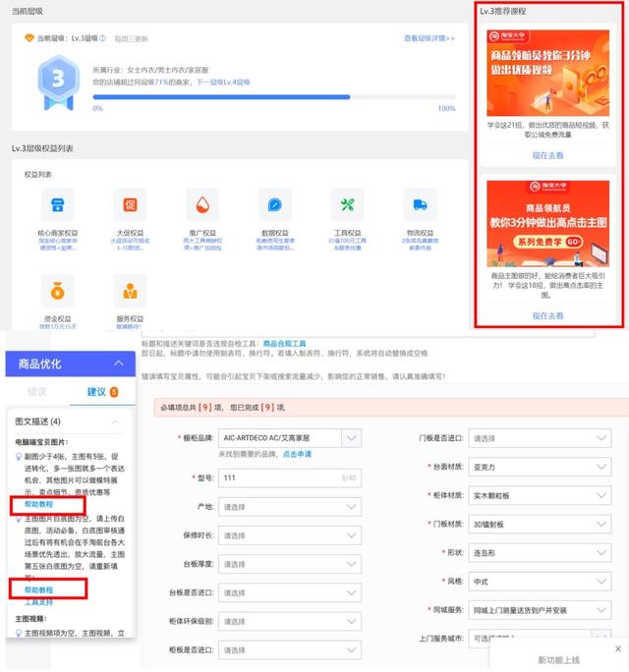
Task: Click the 点击申请 link under brand field
Action: click(x=297, y=454)
